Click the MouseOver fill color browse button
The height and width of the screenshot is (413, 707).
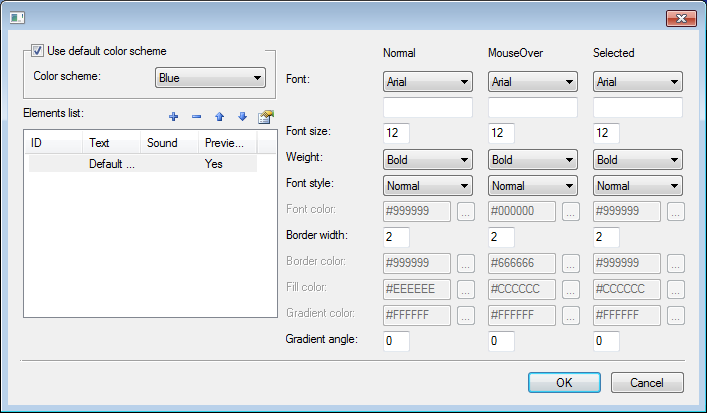(571, 289)
